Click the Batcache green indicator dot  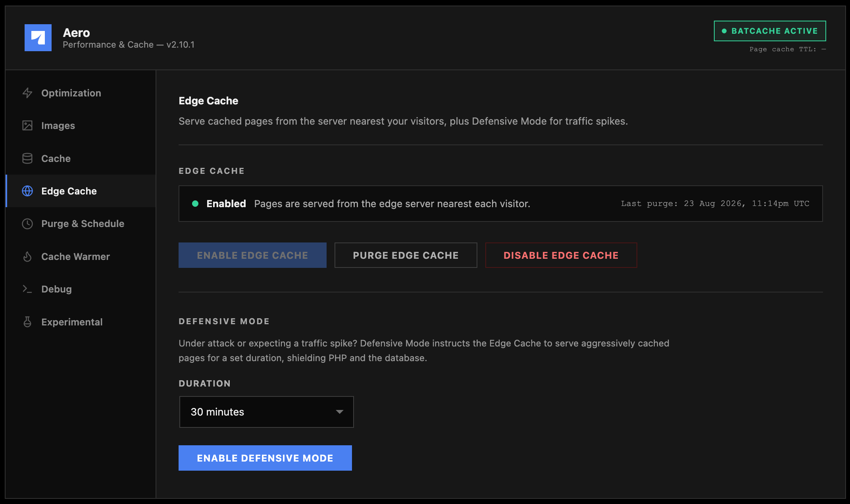pos(724,31)
